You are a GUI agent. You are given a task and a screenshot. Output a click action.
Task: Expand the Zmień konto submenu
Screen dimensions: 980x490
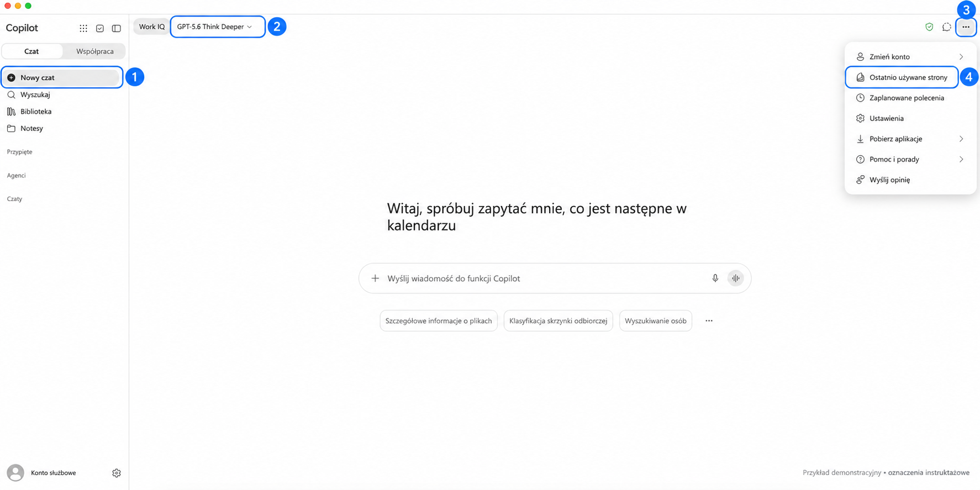point(910,57)
